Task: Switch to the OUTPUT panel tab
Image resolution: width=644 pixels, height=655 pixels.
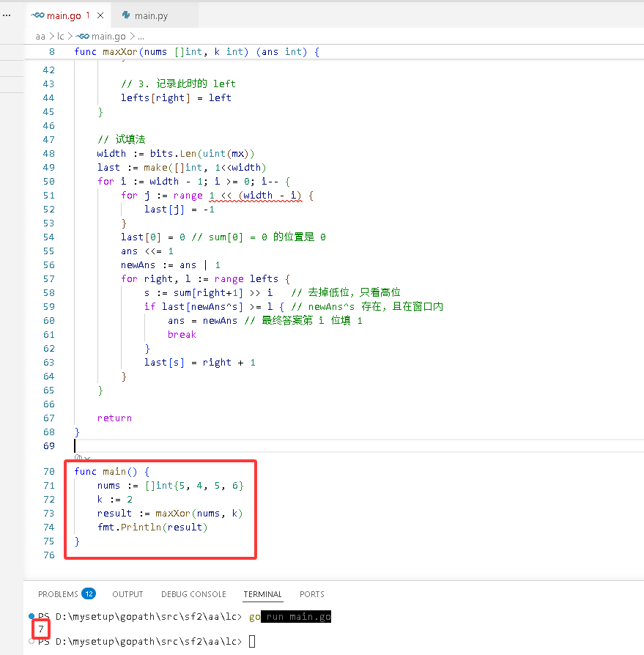Action: (x=127, y=594)
